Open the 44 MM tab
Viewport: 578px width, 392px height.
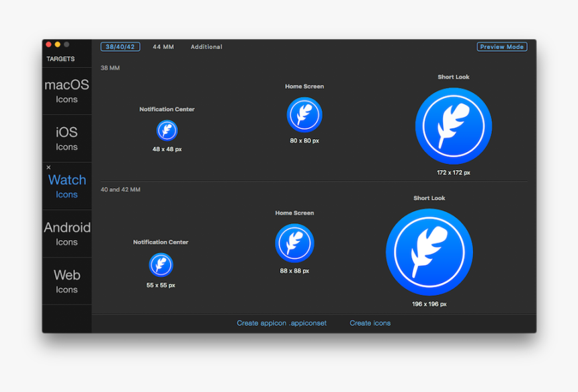(x=163, y=46)
